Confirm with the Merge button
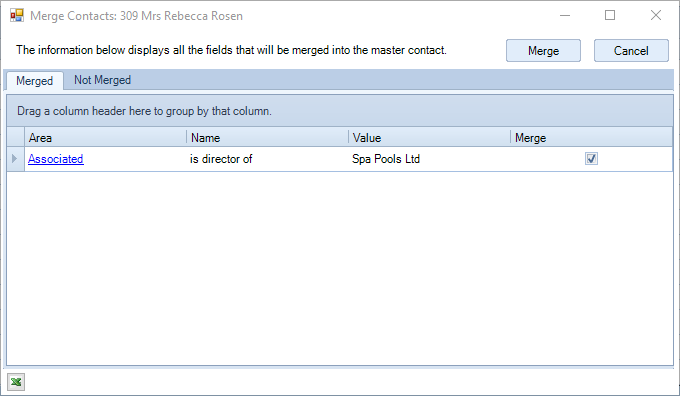This screenshot has height=396, width=680. coord(543,51)
